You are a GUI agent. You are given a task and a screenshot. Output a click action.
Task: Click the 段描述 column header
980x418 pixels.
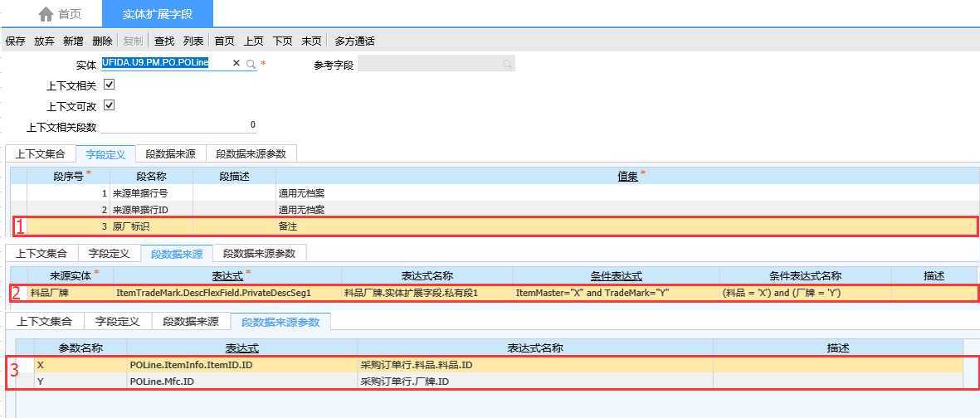234,176
